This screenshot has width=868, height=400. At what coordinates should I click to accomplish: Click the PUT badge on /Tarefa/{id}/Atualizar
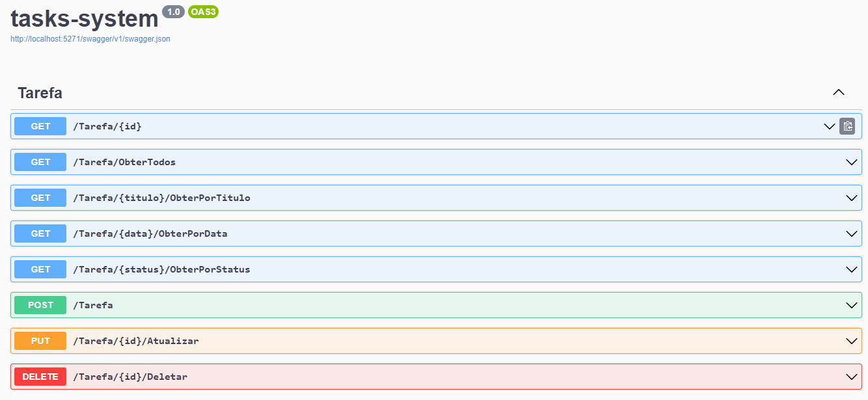click(40, 340)
